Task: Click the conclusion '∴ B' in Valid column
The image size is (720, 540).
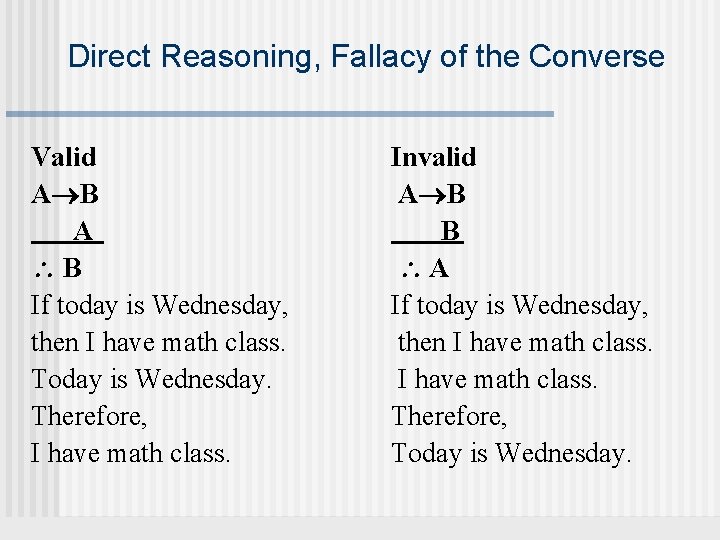Action: 58,268
